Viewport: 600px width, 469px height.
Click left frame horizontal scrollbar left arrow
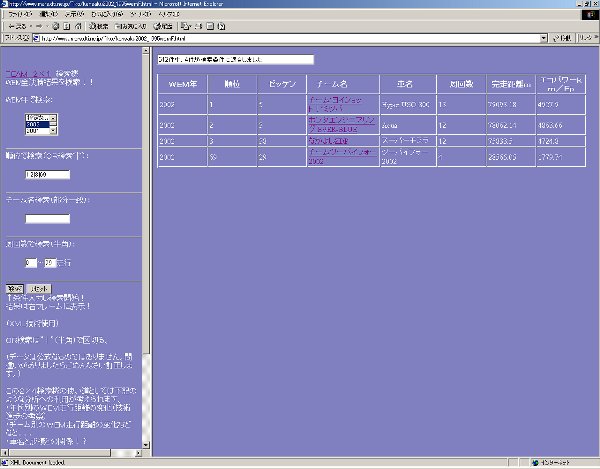4,453
